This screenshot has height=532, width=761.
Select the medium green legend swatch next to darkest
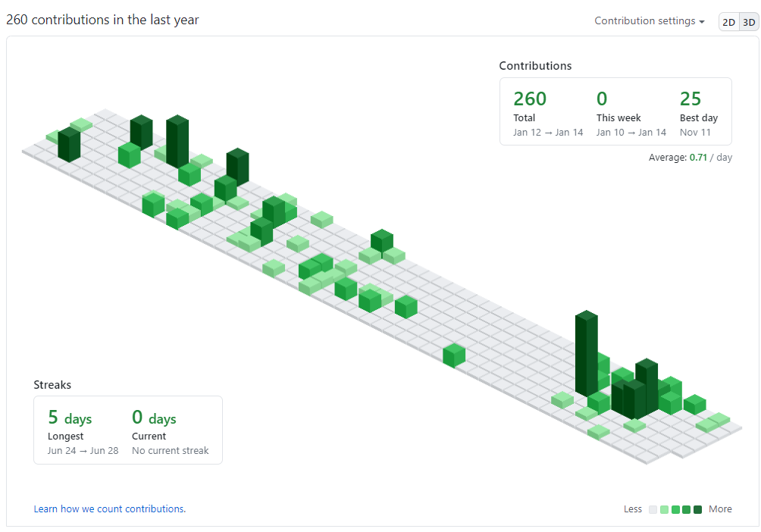(x=686, y=510)
